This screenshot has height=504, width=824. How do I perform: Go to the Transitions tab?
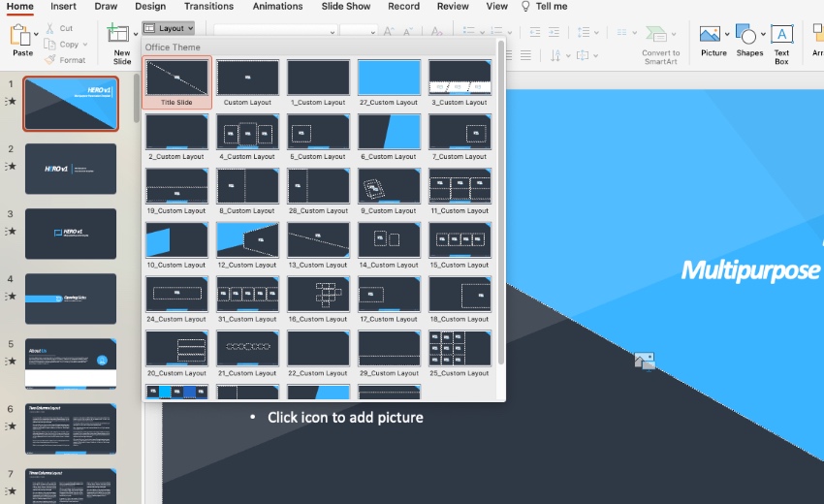pyautogui.click(x=208, y=7)
